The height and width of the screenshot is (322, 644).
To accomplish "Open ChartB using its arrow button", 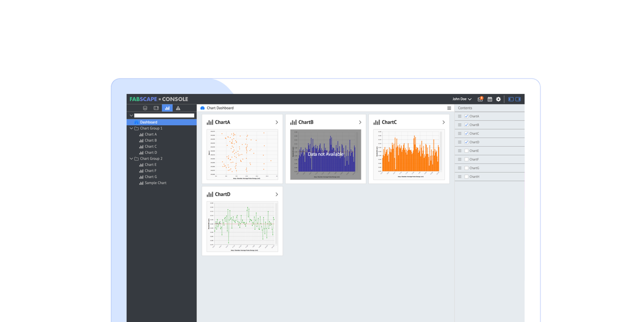I will [x=360, y=122].
